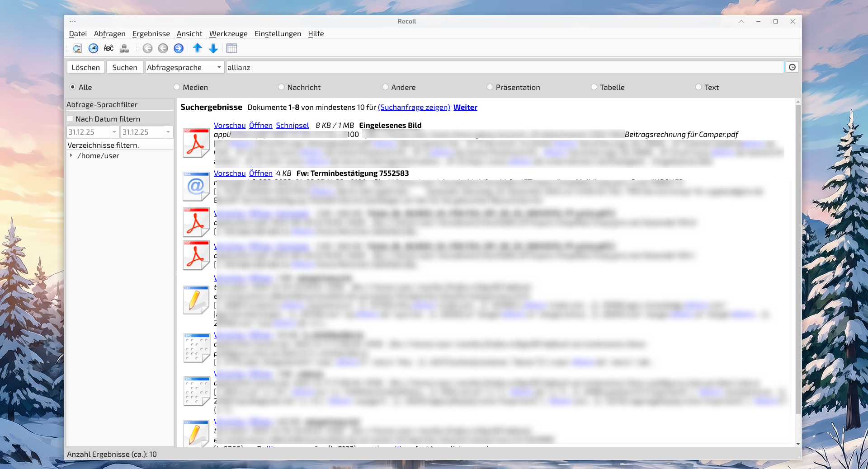Open the advanced search dialog icon
The width and height of the screenshot is (868, 469).
pyautogui.click(x=77, y=48)
